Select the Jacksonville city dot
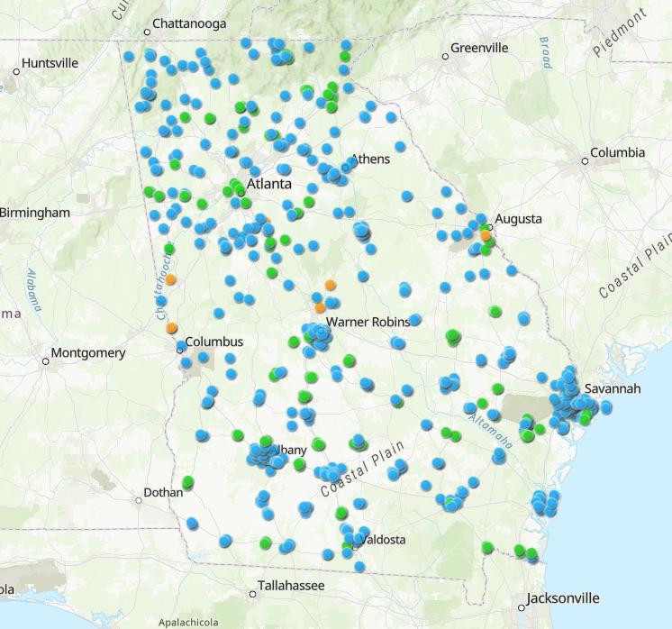 522,607
